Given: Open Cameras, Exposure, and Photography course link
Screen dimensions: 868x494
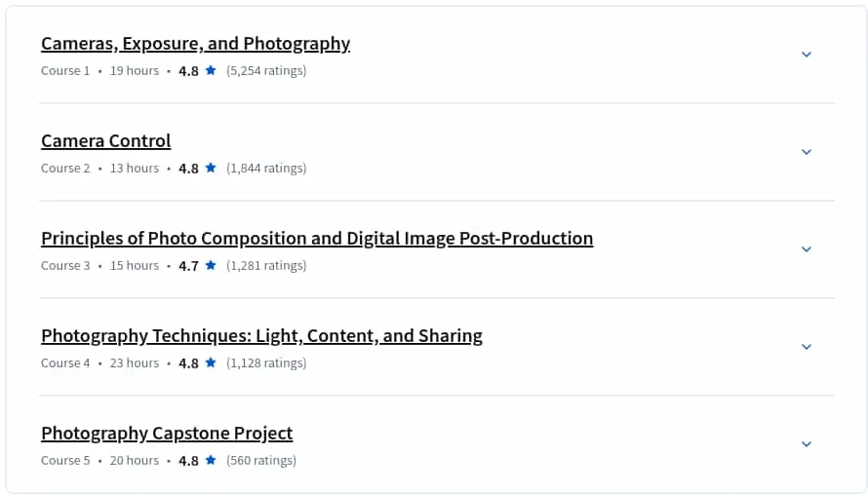Looking at the screenshot, I should tap(195, 44).
